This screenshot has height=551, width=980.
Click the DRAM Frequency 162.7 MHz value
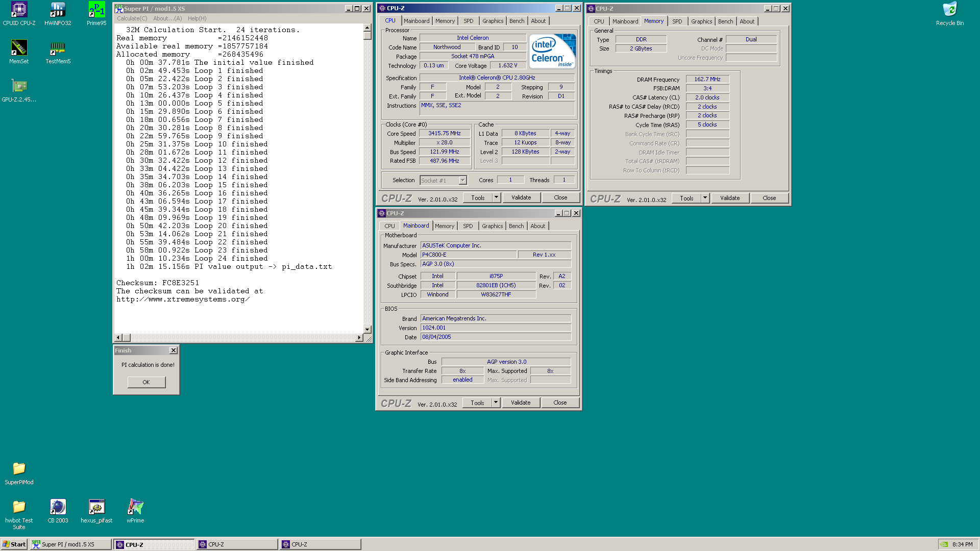coord(707,79)
